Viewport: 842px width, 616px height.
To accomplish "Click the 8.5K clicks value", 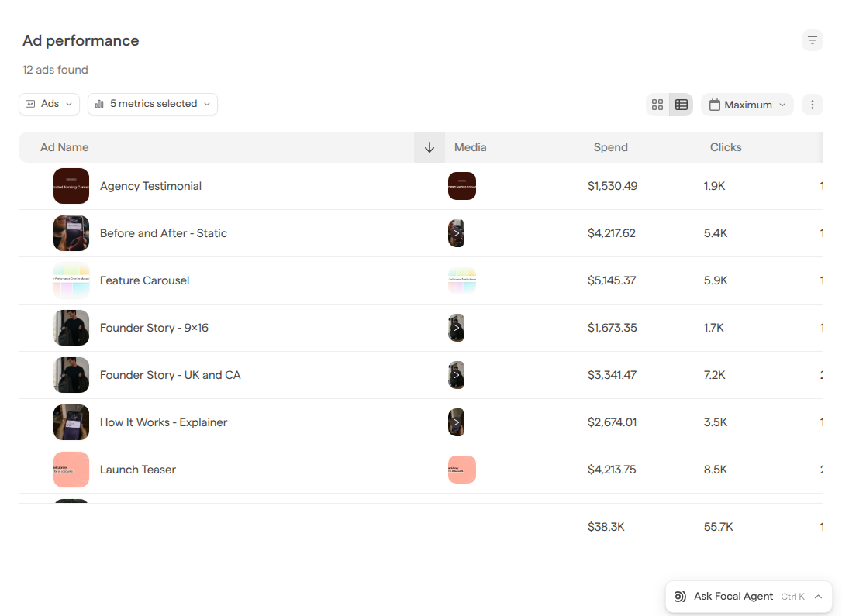I will point(716,469).
